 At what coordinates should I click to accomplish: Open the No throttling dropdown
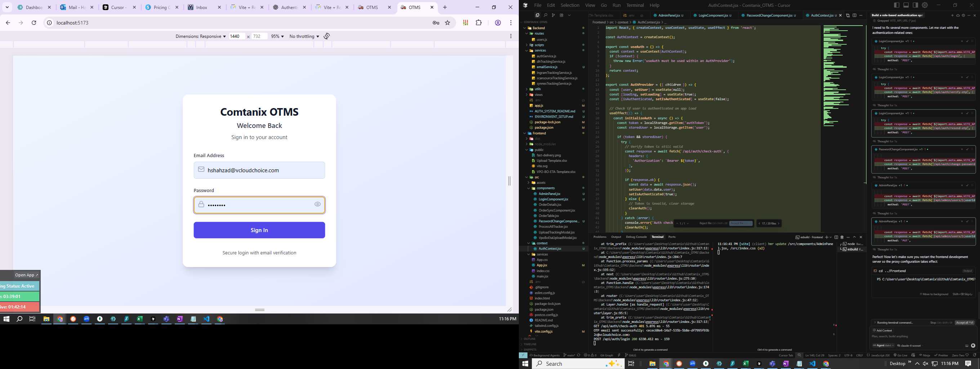tap(304, 36)
